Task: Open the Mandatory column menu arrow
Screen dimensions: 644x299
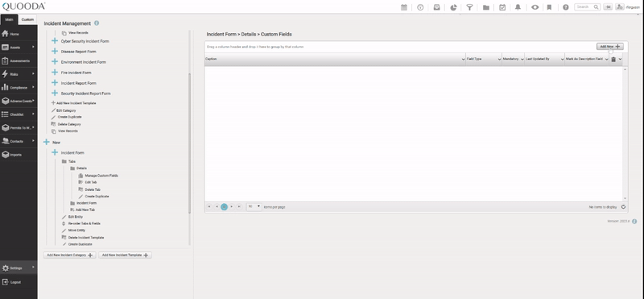Action: click(522, 60)
